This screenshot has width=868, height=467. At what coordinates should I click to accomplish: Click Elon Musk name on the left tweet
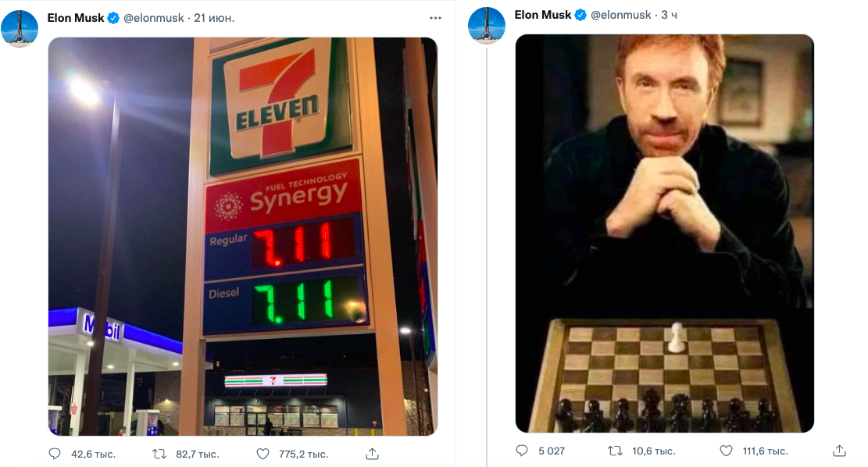75,18
